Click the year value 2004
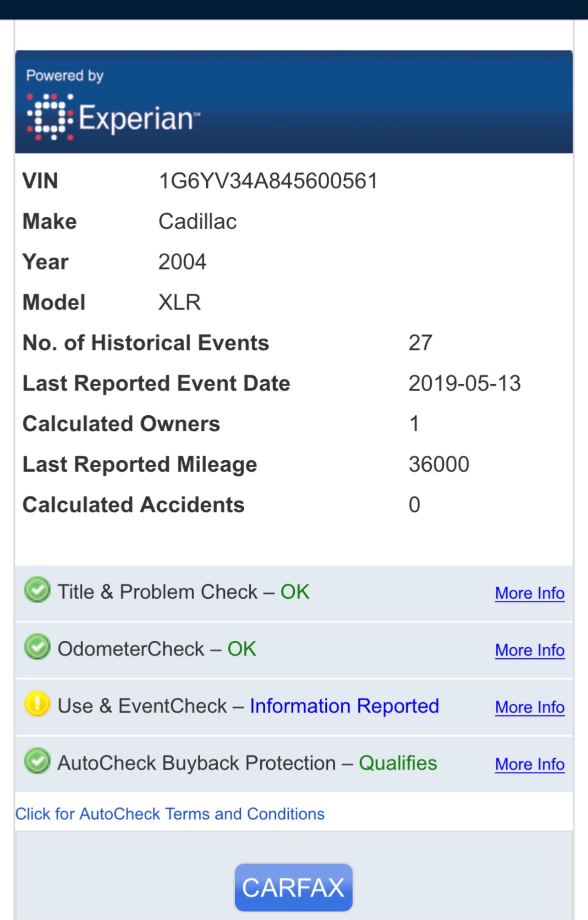This screenshot has width=588, height=920. [x=182, y=262]
